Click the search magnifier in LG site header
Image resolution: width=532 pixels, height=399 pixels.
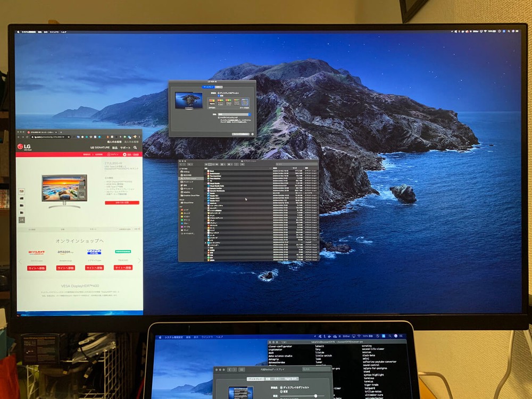coord(135,147)
